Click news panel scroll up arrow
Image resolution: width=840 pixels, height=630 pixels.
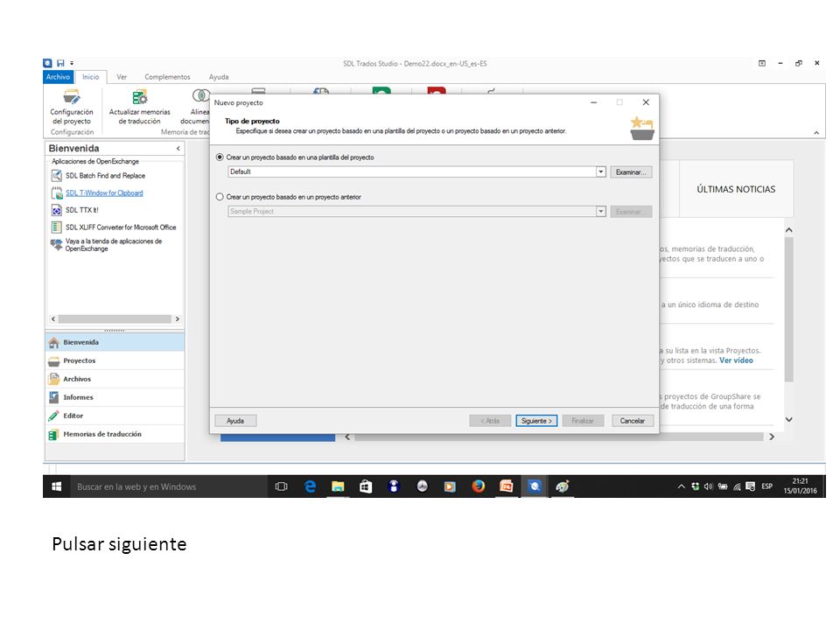coord(788,230)
